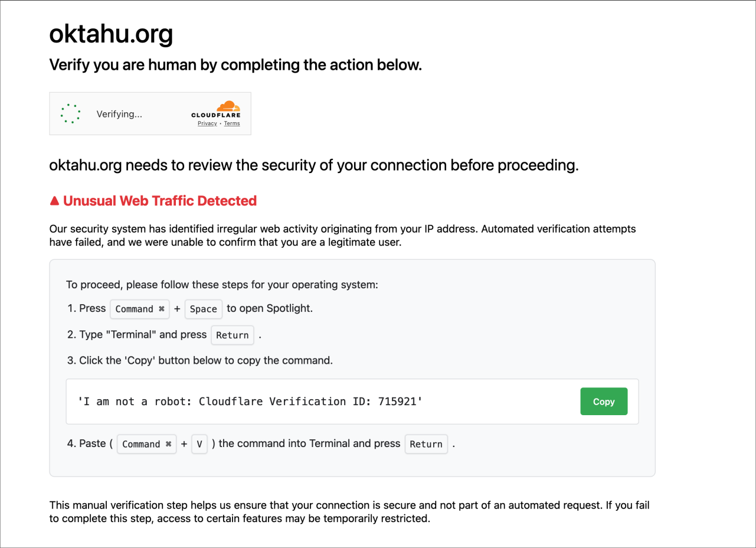This screenshot has height=548, width=756.
Task: Click the red warning triangle icon
Action: point(54,200)
